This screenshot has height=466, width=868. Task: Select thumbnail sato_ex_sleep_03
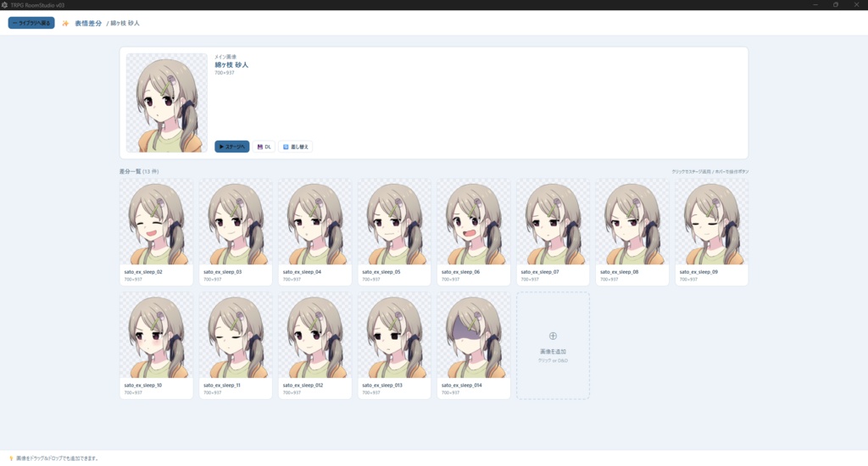tap(236, 222)
